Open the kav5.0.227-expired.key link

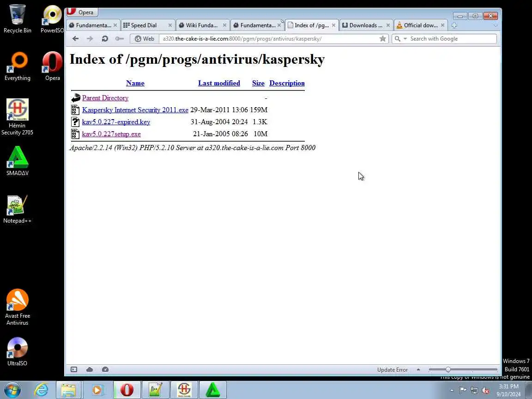pyautogui.click(x=116, y=122)
